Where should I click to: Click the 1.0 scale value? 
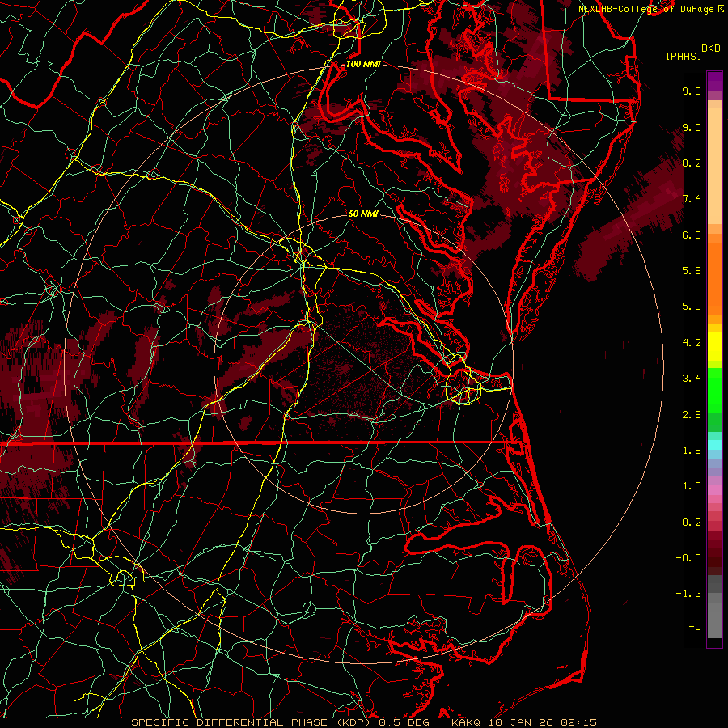pos(692,486)
